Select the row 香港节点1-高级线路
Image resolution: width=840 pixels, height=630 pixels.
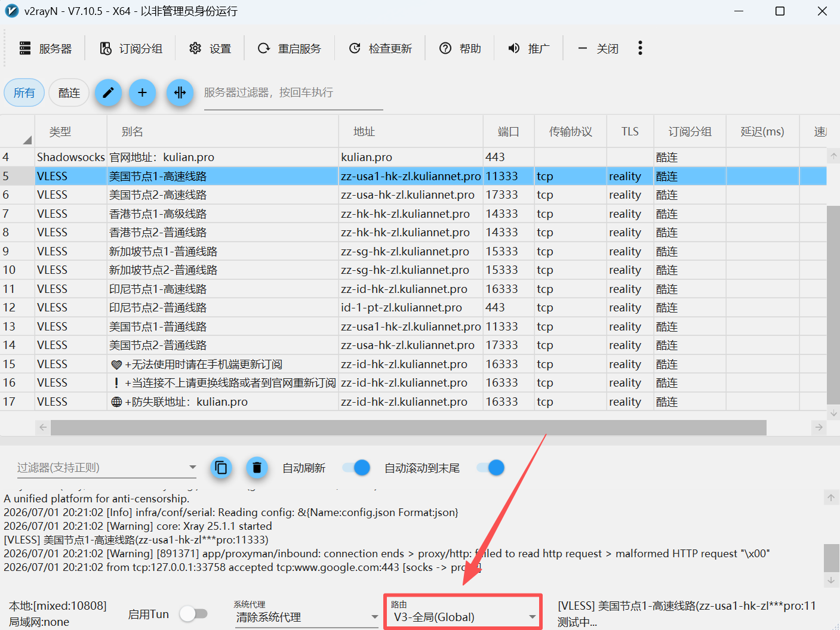tap(413, 214)
